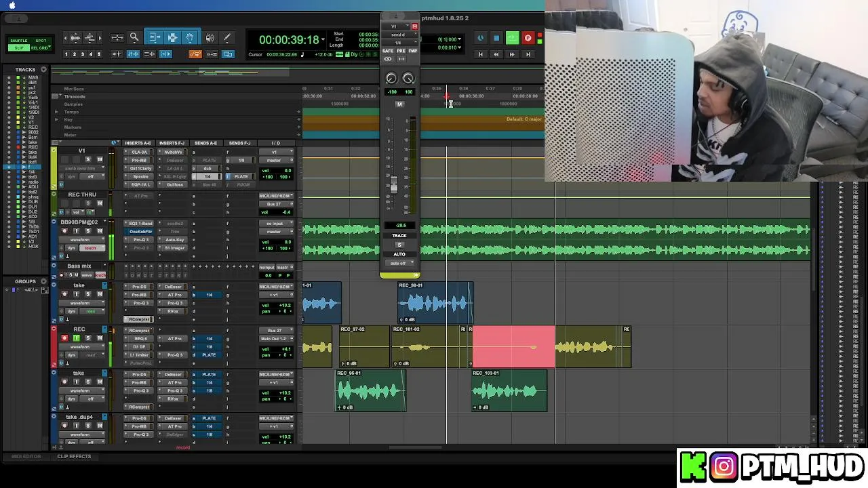This screenshot has height=488, width=868.
Task: Recall zoom preset 1
Action: click(x=66, y=54)
